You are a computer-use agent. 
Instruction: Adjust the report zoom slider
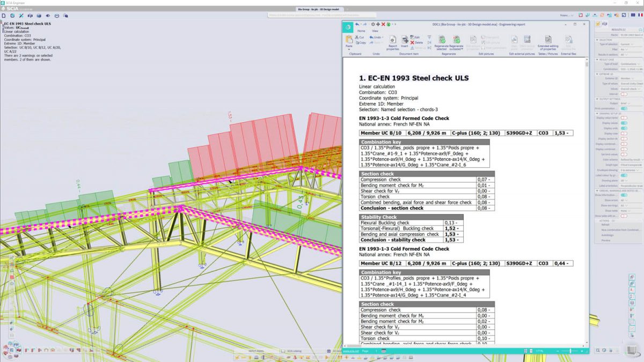click(x=570, y=350)
